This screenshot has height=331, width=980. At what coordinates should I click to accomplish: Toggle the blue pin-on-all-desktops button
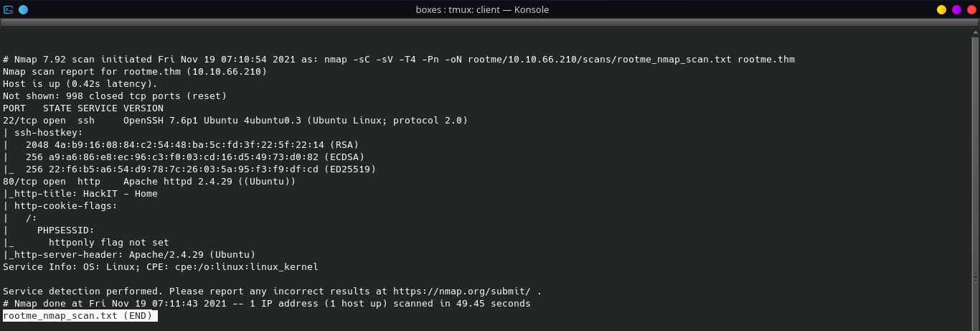pyautogui.click(x=24, y=9)
